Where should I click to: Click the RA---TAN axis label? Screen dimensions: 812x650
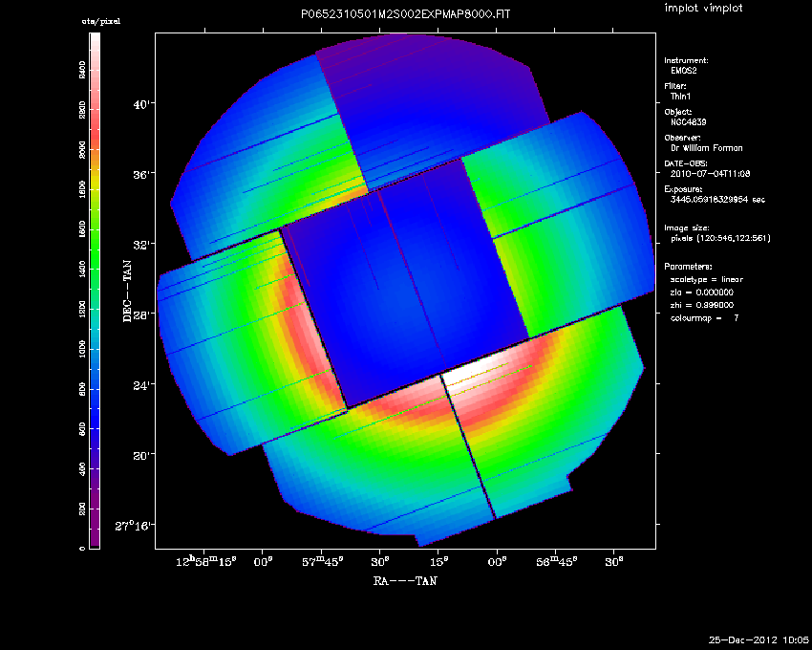click(x=405, y=581)
